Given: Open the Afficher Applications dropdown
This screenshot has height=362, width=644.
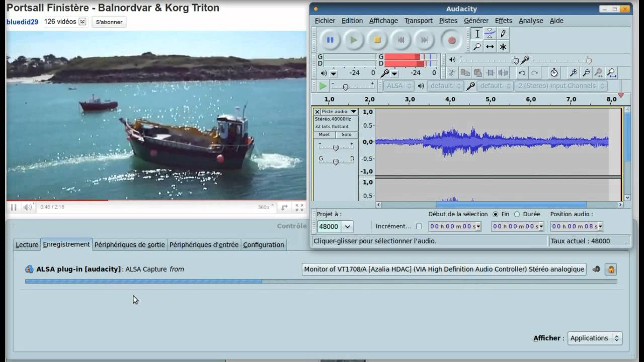Looking at the screenshot, I should click(x=595, y=338).
